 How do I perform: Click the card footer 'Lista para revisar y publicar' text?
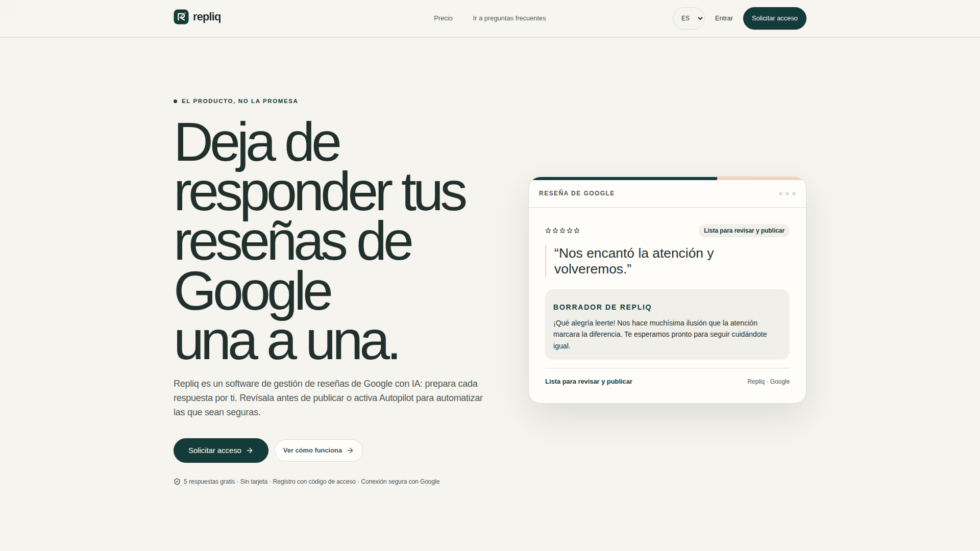point(589,382)
